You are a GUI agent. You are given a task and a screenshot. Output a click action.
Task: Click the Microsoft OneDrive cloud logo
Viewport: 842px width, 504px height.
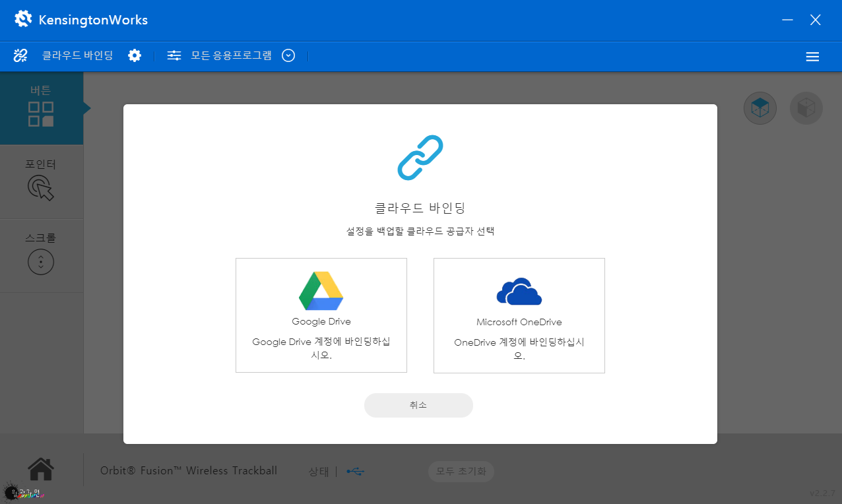point(519,292)
